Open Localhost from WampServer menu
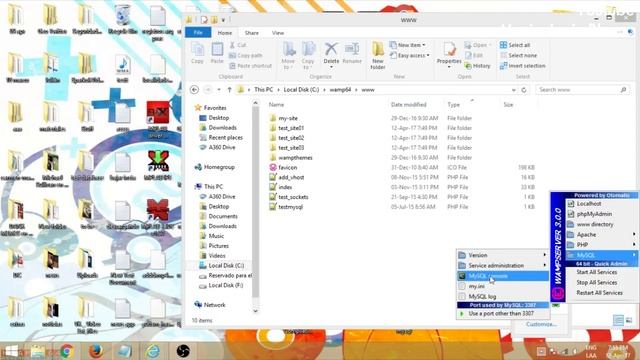This screenshot has width=640, height=360. point(601,203)
